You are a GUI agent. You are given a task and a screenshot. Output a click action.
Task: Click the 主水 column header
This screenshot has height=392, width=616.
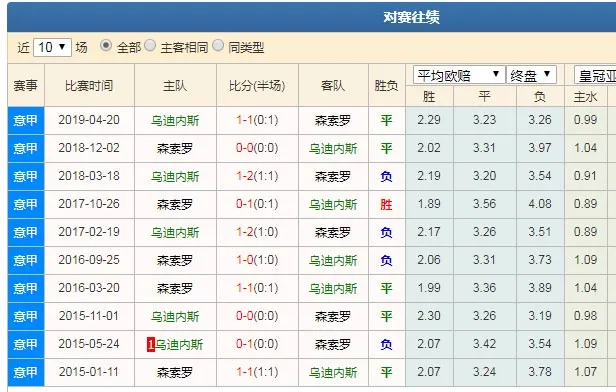pyautogui.click(x=585, y=96)
